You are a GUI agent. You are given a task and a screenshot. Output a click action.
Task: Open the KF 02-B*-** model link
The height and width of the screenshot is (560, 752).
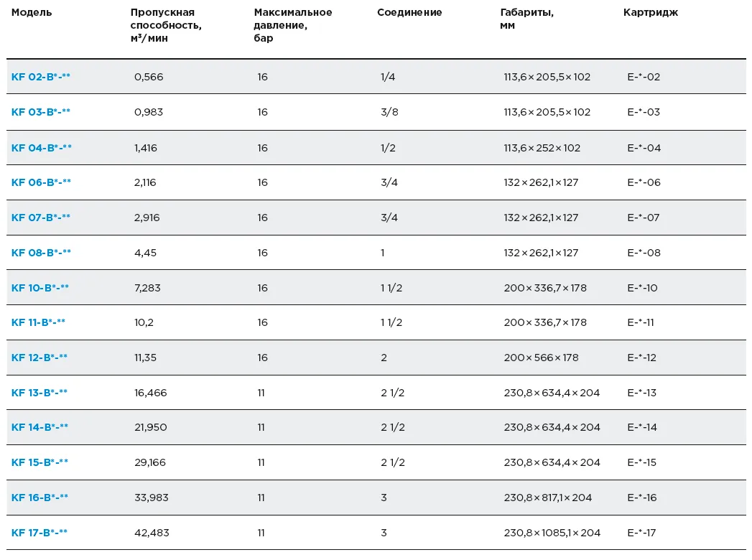click(41, 77)
